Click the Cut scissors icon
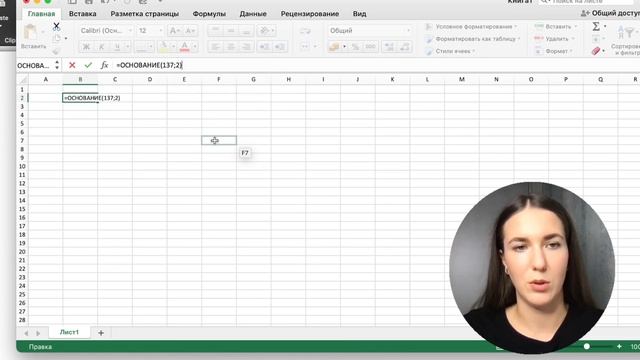Image resolution: width=640 pixels, height=360 pixels. (56, 27)
